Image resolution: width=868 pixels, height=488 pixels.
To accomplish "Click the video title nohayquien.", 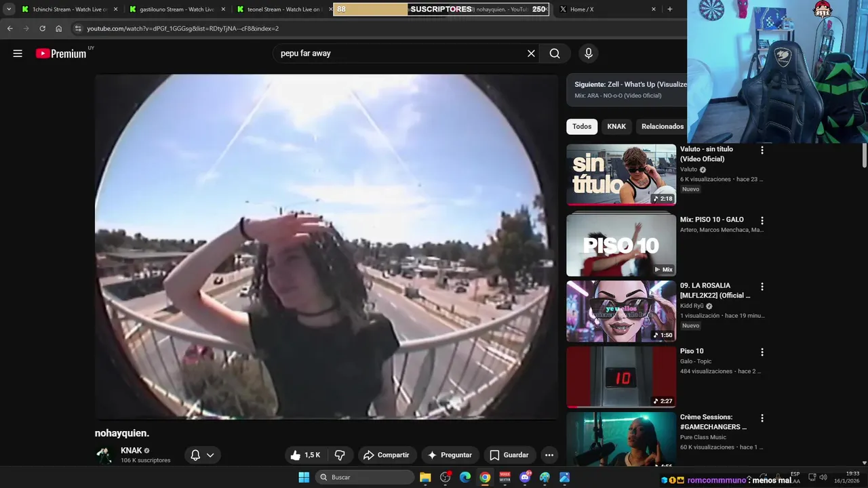I will [122, 433].
